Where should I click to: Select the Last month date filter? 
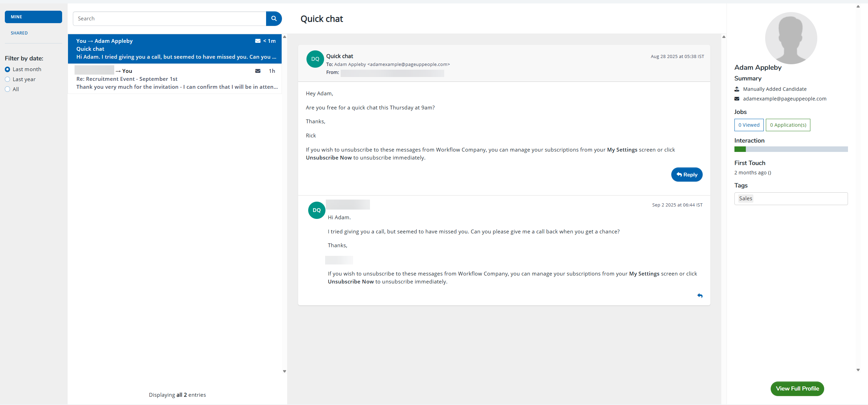pos(8,69)
